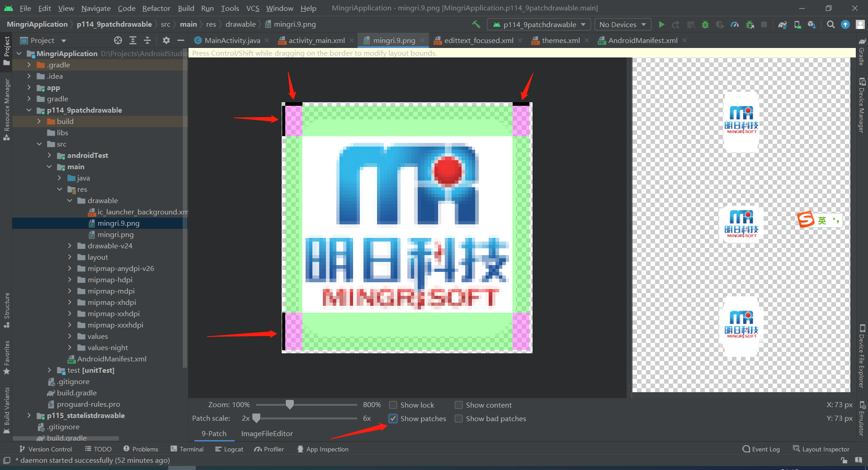Collapse the drawable folder
The width and height of the screenshot is (868, 470).
coord(70,200)
